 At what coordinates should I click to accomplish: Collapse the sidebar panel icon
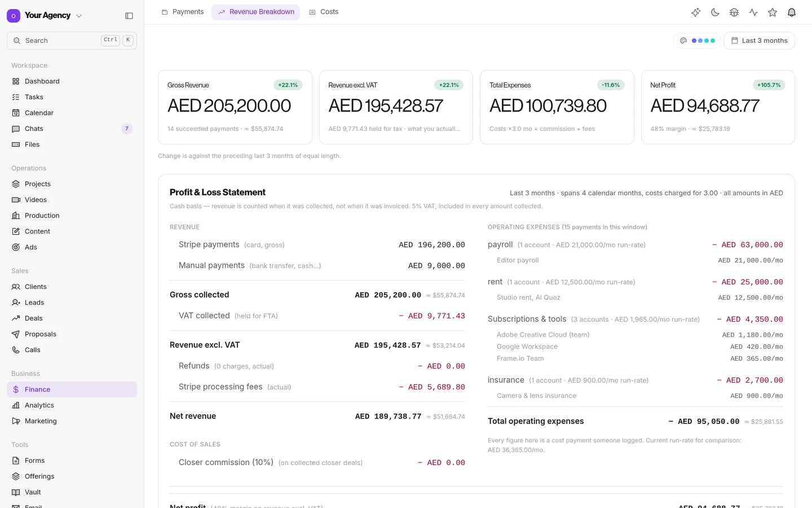(129, 16)
